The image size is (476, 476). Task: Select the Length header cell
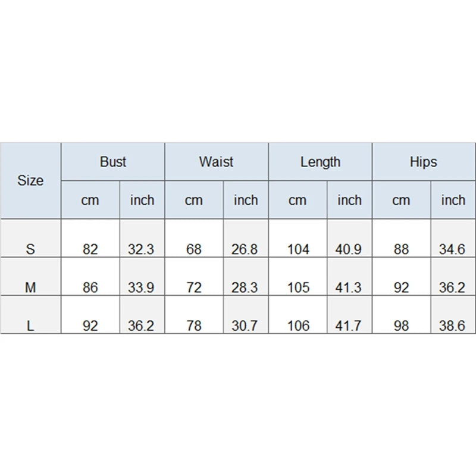(x=320, y=161)
